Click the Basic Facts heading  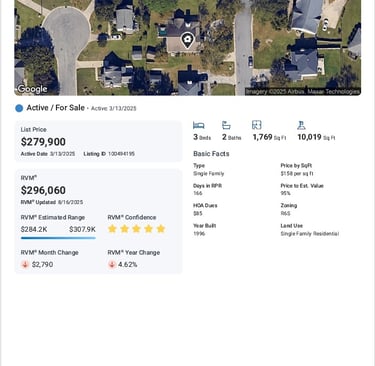(211, 154)
